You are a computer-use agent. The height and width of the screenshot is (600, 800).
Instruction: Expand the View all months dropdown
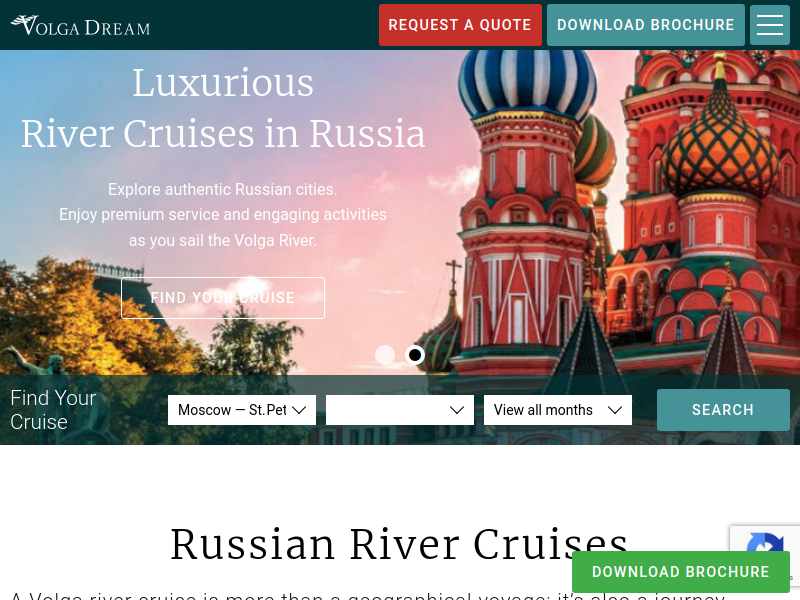coord(558,410)
